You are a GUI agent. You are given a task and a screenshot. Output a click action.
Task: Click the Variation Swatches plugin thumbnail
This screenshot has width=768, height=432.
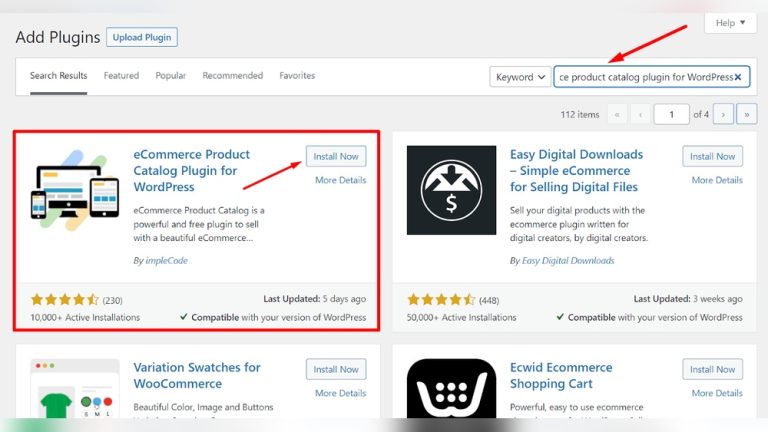tap(75, 388)
